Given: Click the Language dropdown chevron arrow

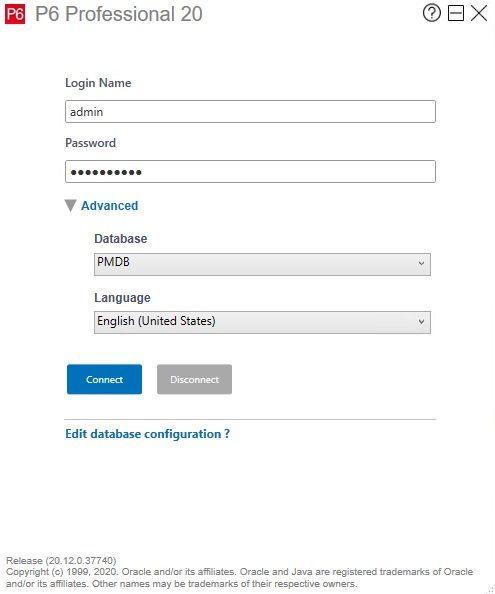Looking at the screenshot, I should pos(421,322).
